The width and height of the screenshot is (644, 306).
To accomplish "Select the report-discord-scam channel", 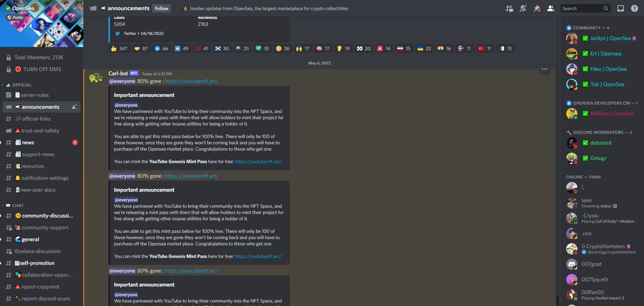I will pos(41,298).
